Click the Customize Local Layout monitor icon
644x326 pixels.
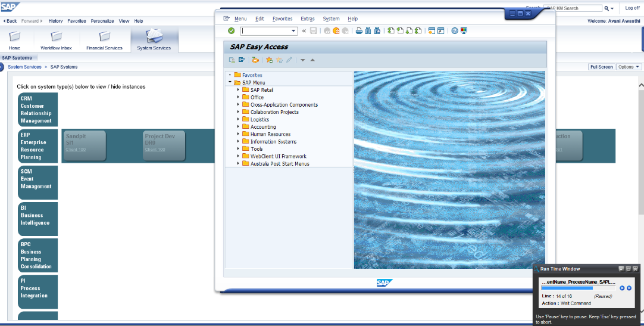coord(464,31)
